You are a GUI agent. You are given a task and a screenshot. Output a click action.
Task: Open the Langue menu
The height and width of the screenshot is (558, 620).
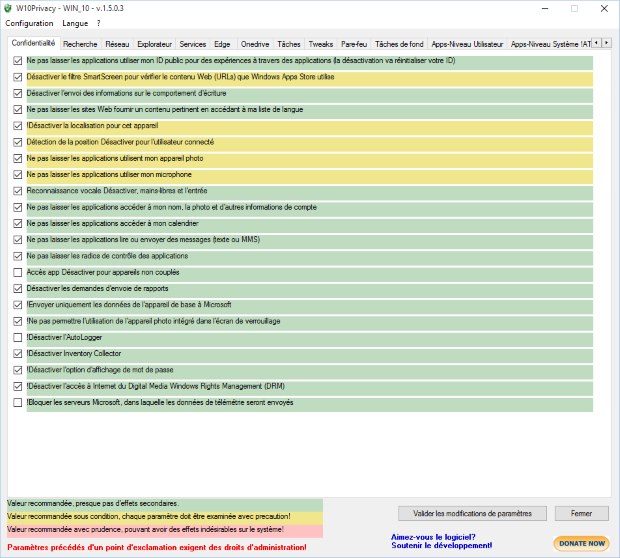(75, 23)
